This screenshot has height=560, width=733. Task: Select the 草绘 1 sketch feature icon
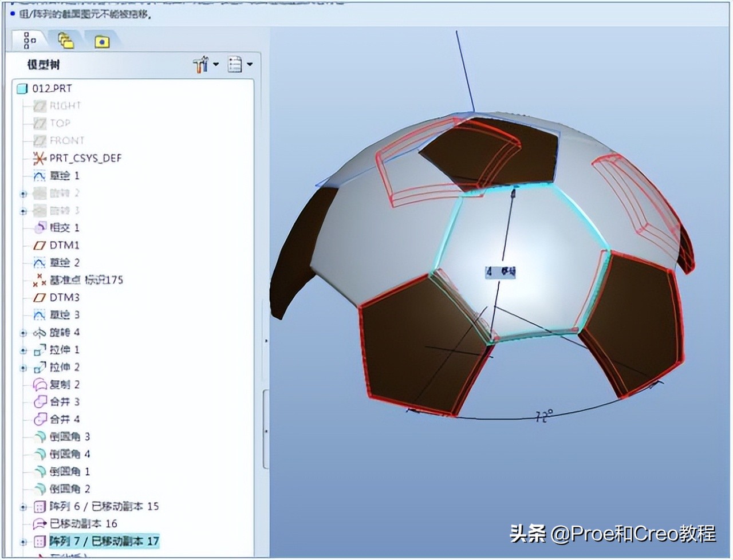coord(39,176)
